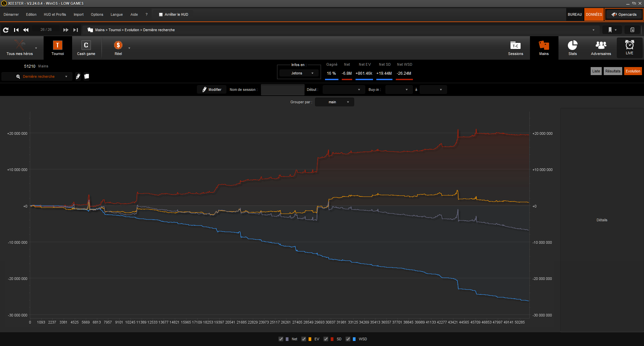Toggle the Arrêter le HUD checkbox
This screenshot has height=346, width=644.
tap(161, 14)
